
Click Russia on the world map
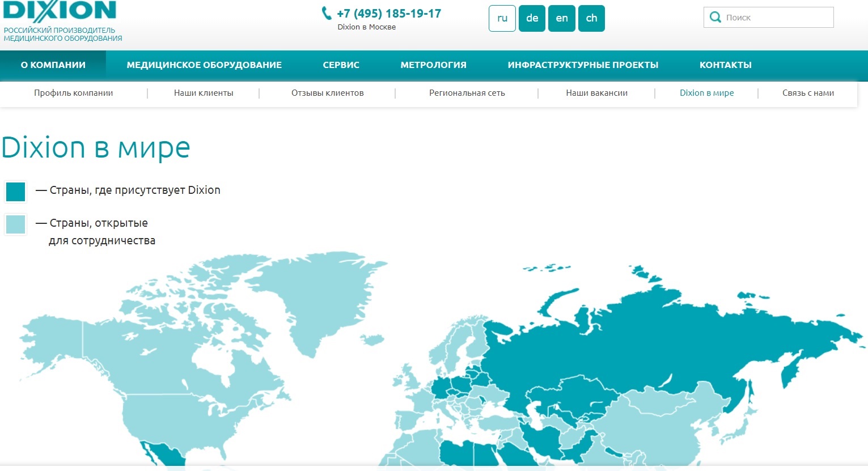(624, 340)
